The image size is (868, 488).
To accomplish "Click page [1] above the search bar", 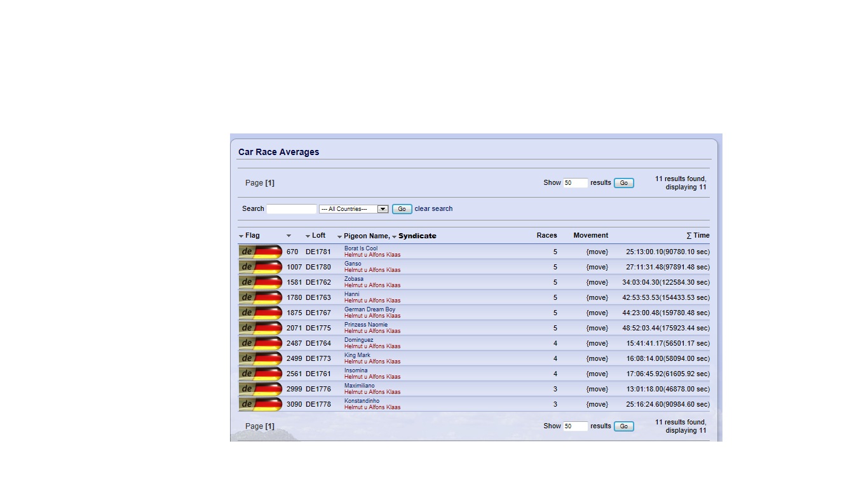I will click(269, 183).
